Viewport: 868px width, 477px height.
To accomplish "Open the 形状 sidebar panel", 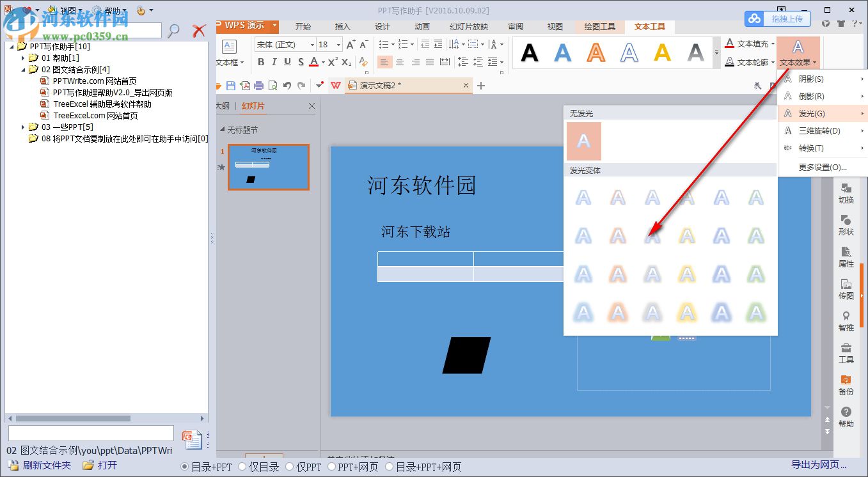I will point(846,224).
